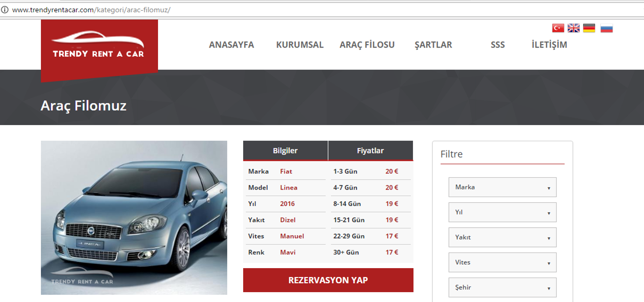Expand the Yakıt filter dropdown

[x=502, y=238]
